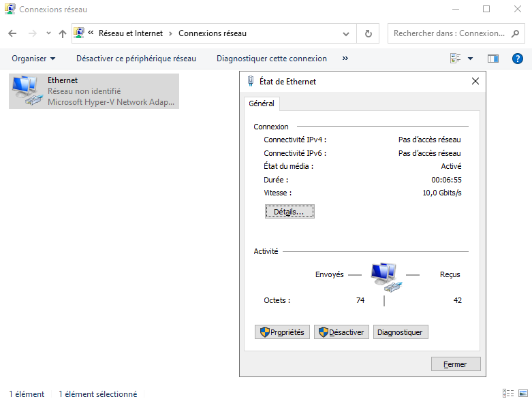Click 'Désactiver ce périphérique réseau'
Screen dimensions: 532x401
(136, 59)
